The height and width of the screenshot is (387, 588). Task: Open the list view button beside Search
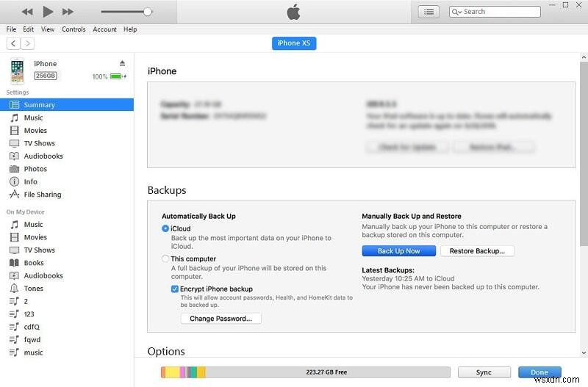429,12
